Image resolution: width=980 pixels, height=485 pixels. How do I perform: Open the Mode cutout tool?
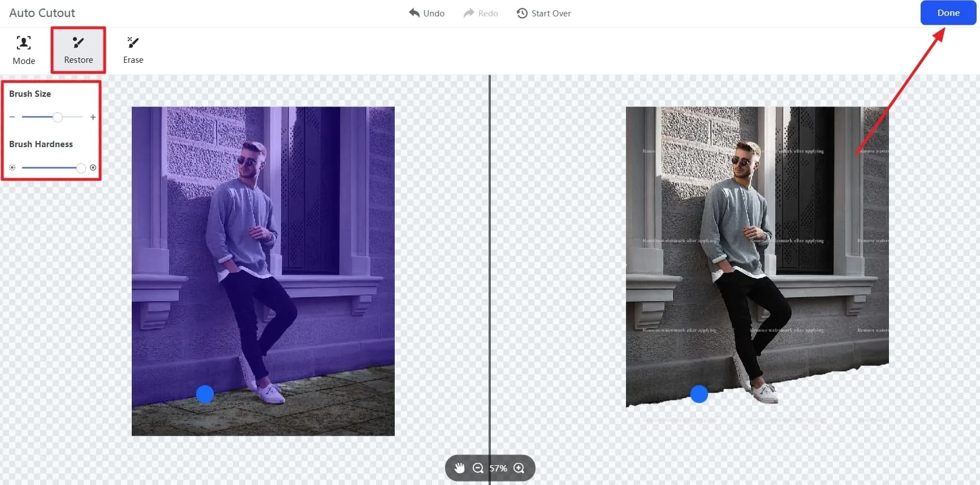(24, 50)
